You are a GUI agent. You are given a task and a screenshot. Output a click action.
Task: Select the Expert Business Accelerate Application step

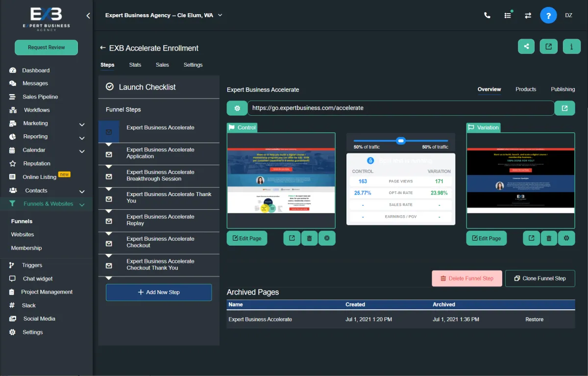pyautogui.click(x=159, y=153)
